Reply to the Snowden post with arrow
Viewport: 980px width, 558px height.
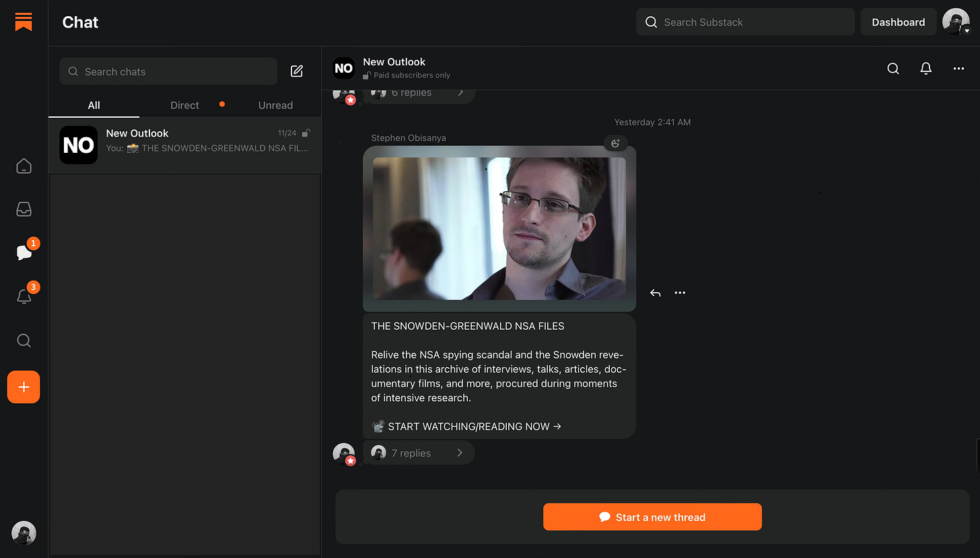tap(655, 293)
